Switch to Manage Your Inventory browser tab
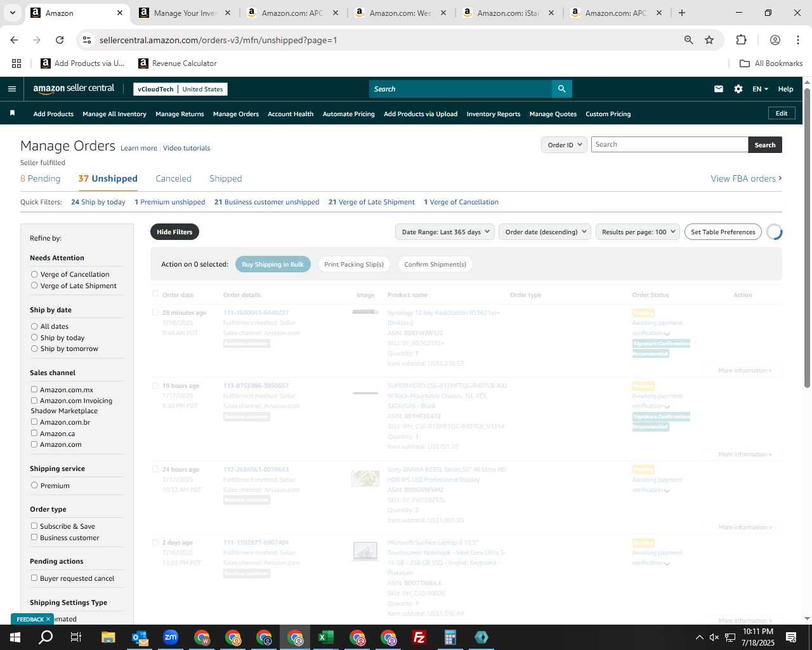 (185, 13)
